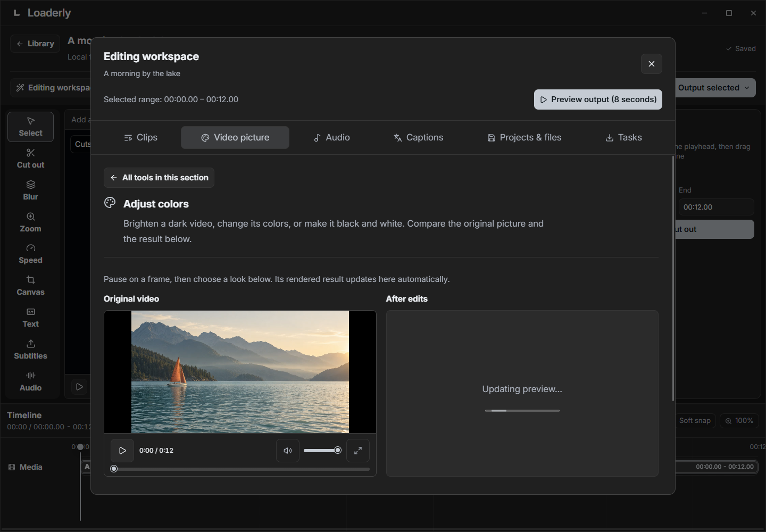Activate the Select pointer tool
The width and height of the screenshot is (766, 532).
pos(30,127)
